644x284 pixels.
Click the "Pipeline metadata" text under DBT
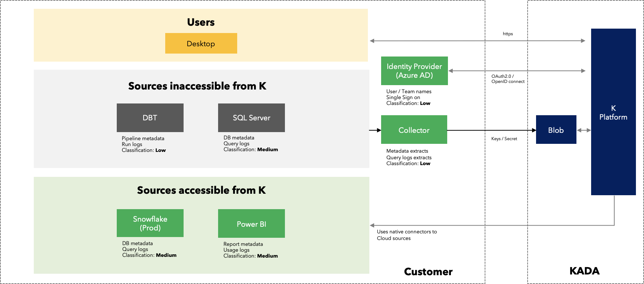(143, 138)
